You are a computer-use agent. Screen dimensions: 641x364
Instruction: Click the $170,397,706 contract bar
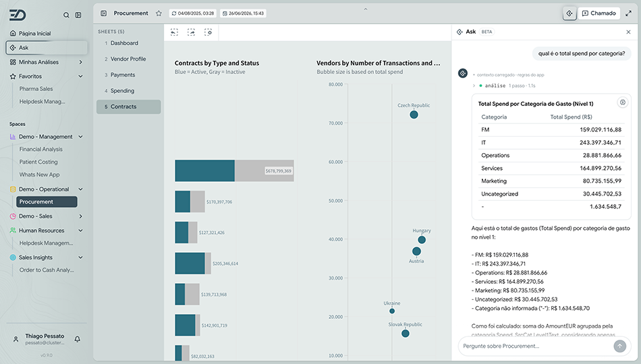tap(190, 202)
